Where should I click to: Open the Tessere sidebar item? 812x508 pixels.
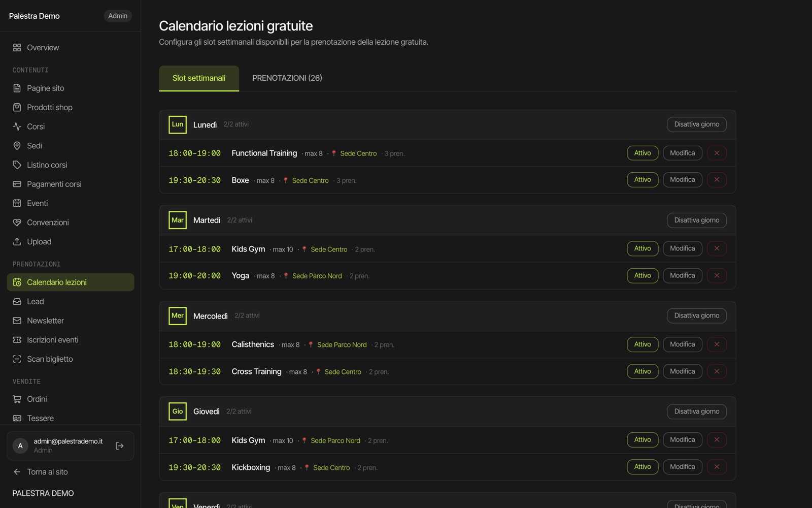tap(71, 418)
